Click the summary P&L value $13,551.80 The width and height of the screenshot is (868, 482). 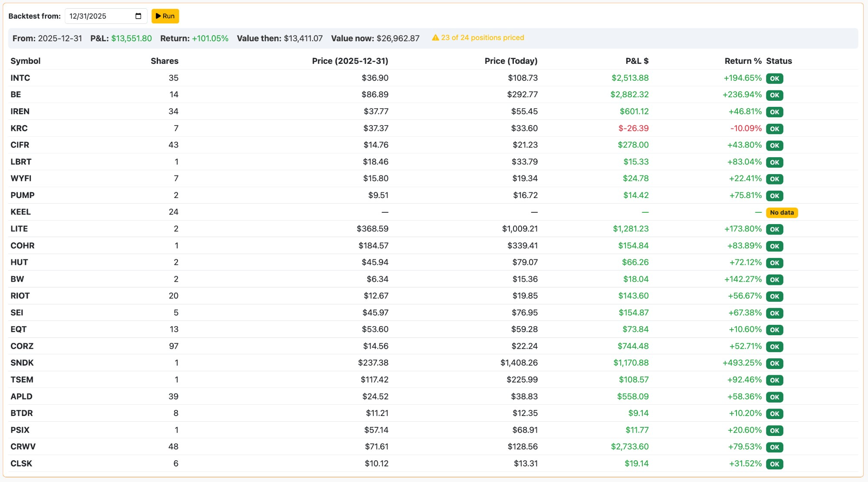coord(132,38)
